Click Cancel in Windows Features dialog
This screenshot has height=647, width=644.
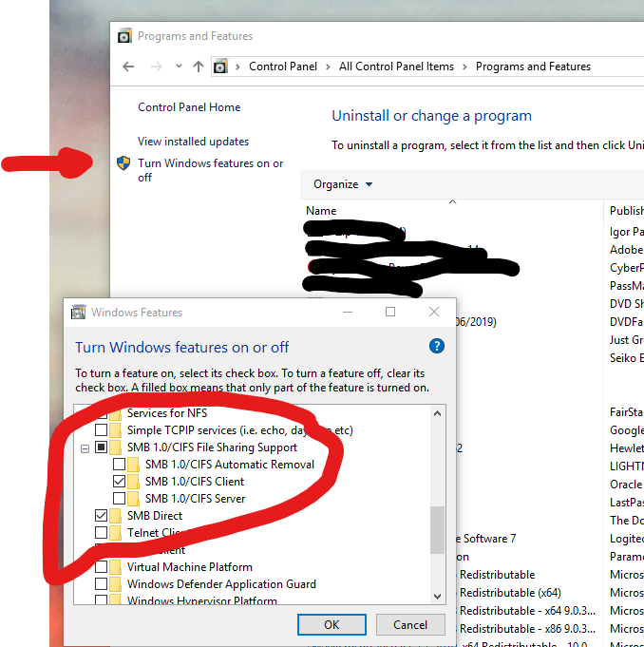click(410, 625)
